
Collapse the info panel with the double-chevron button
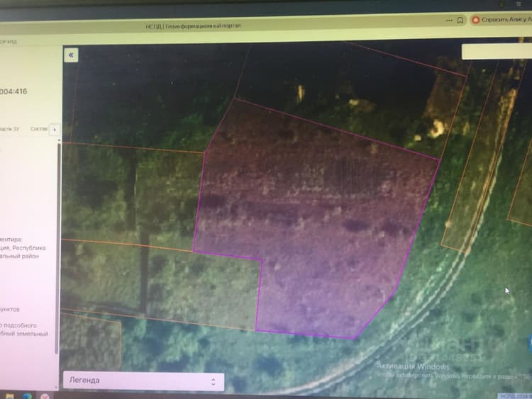pyautogui.click(x=71, y=55)
